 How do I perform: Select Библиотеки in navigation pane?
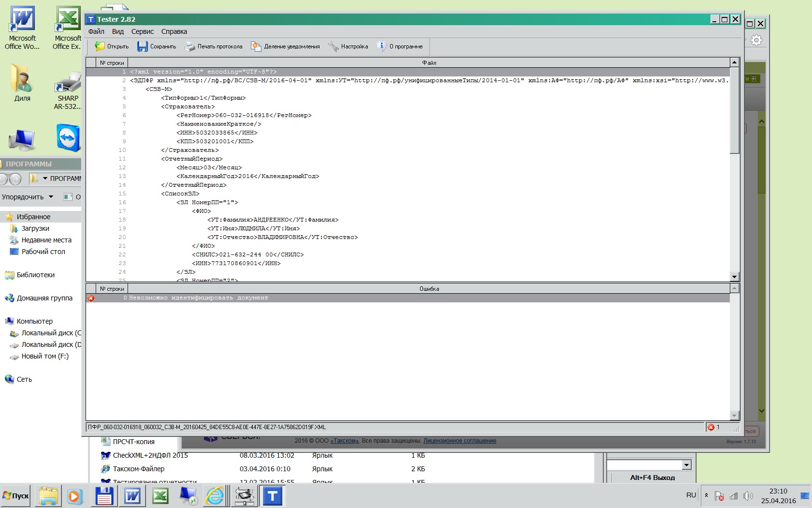coord(35,275)
